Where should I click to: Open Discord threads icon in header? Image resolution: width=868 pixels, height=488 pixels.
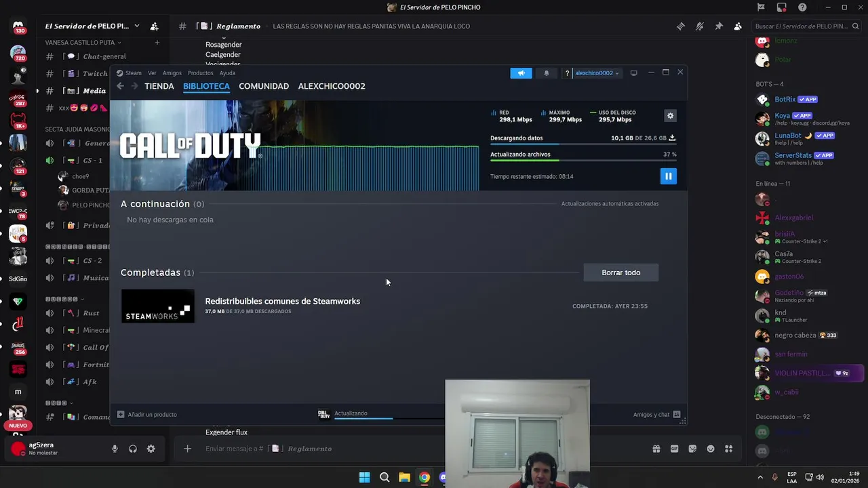[681, 26]
